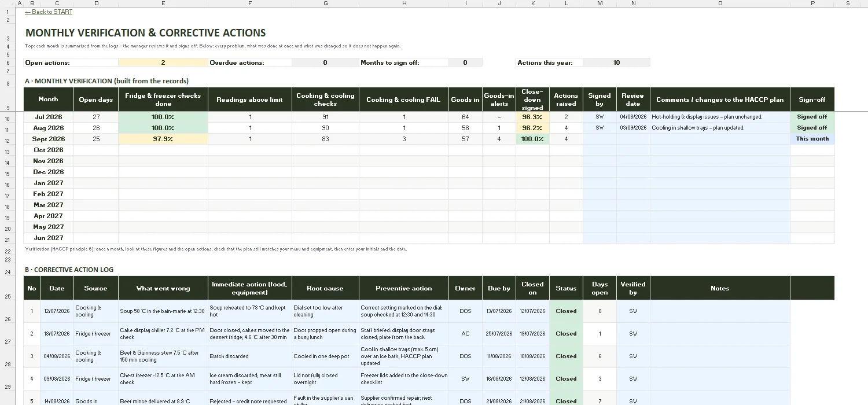Image resolution: width=868 pixels, height=405 pixels.
Task: Click the Overdue actions value cell
Action: pos(325,62)
